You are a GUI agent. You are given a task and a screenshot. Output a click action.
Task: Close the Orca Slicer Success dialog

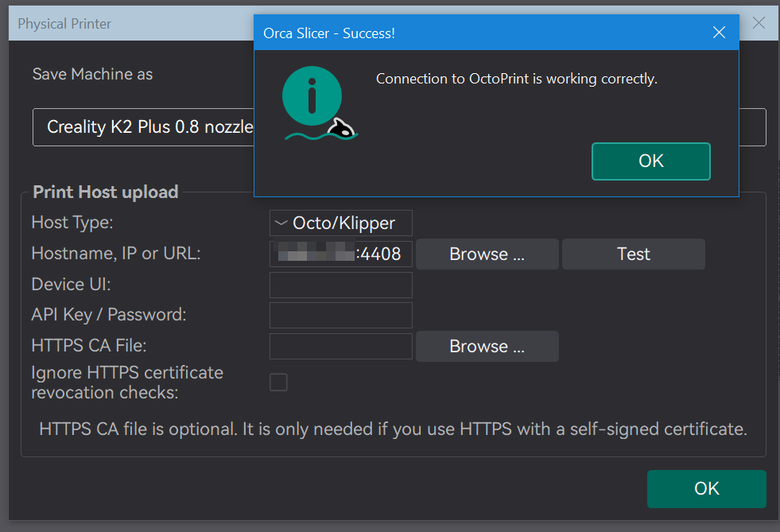coord(719,33)
